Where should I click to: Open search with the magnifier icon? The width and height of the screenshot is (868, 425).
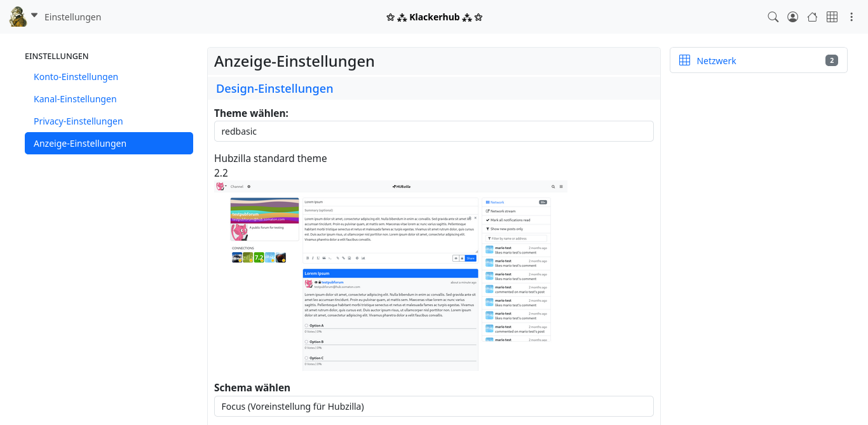773,17
